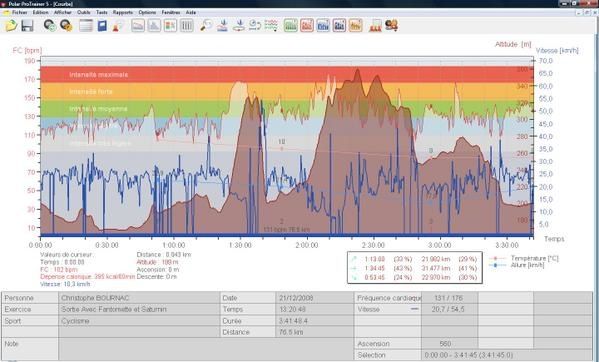Viewport: 599px width, 362px height.
Task: Click the Durée value 3:41:48.4
Action: pos(314,321)
